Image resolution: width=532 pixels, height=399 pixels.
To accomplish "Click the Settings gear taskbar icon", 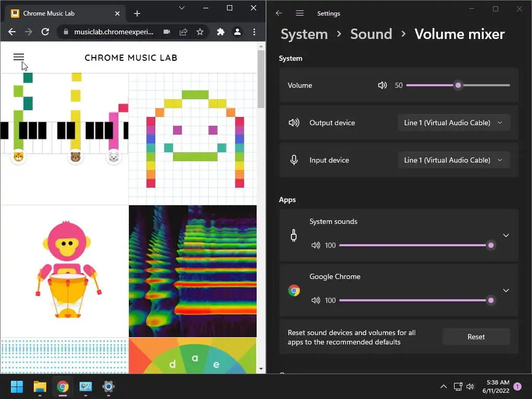I will click(109, 387).
